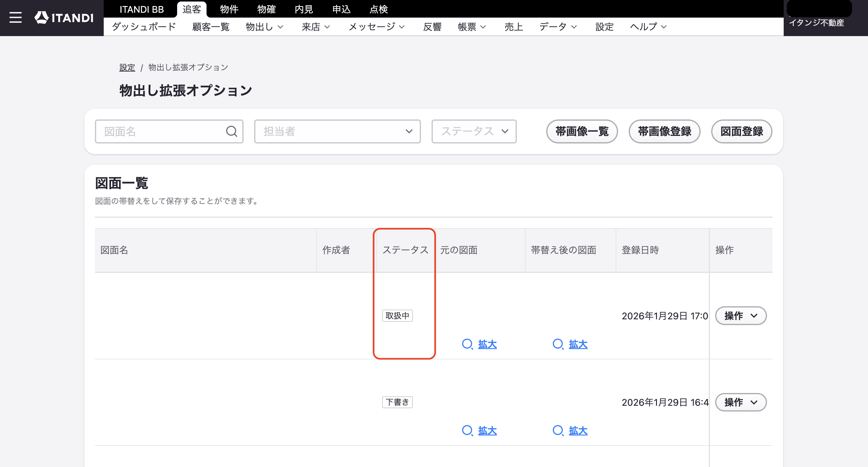Open the 担当者 dropdown

pyautogui.click(x=337, y=131)
